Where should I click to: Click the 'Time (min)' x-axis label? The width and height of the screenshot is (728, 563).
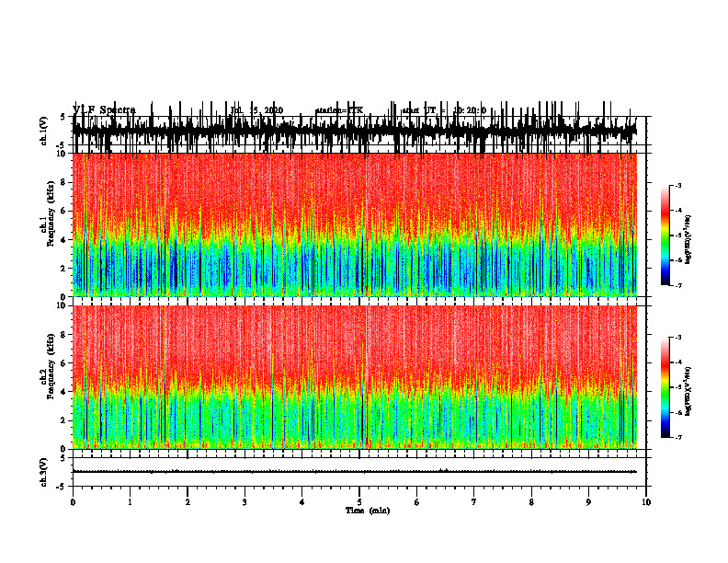[368, 511]
